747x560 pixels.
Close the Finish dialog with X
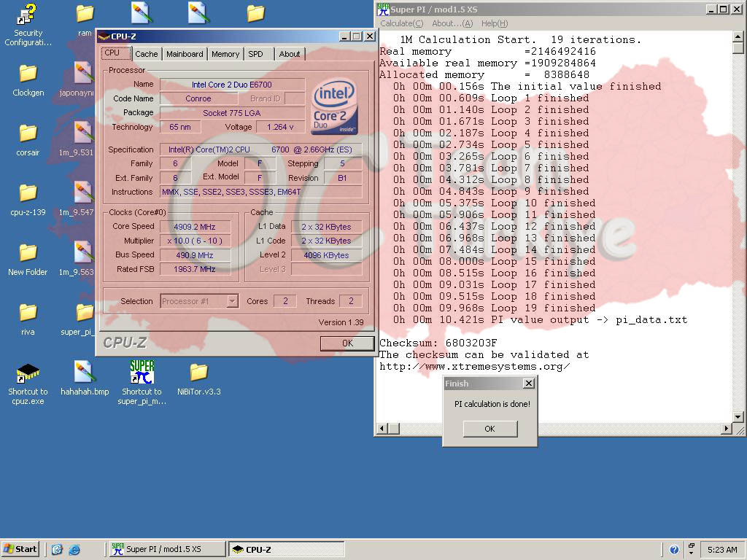pyautogui.click(x=528, y=383)
